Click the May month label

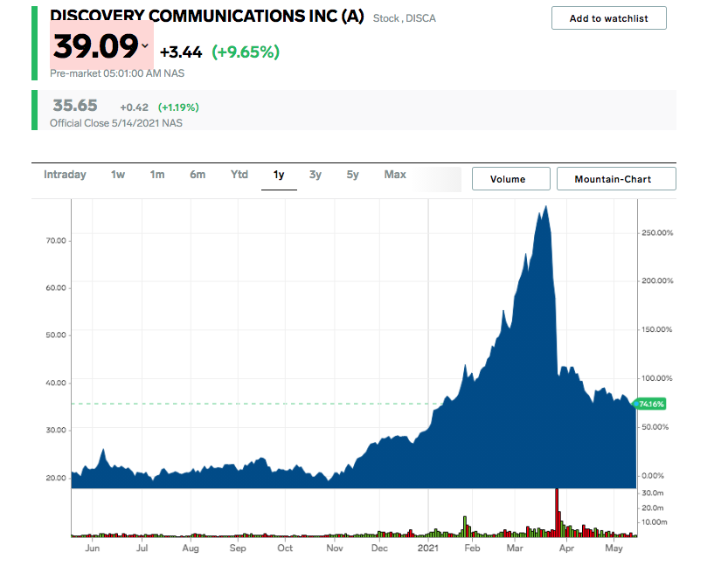[614, 549]
